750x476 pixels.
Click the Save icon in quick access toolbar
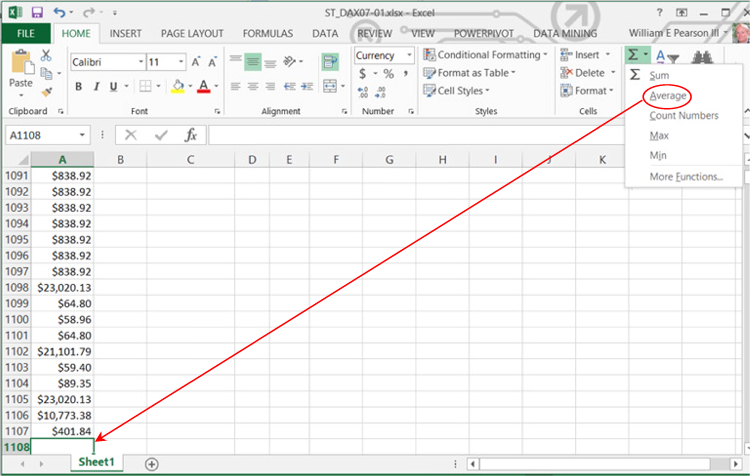pos(37,12)
